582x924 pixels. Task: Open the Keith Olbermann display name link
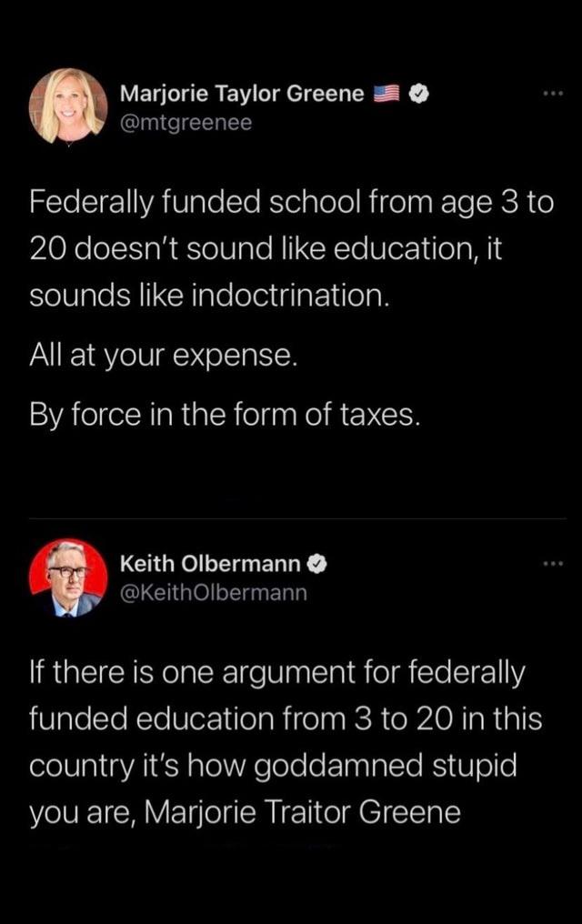pyautogui.click(x=210, y=565)
